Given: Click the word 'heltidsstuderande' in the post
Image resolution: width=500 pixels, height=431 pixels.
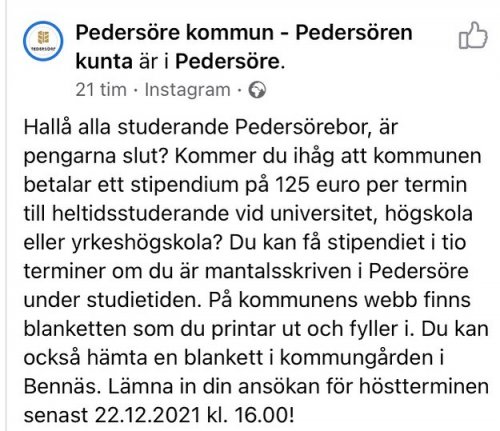Looking at the screenshot, I should click(140, 213).
